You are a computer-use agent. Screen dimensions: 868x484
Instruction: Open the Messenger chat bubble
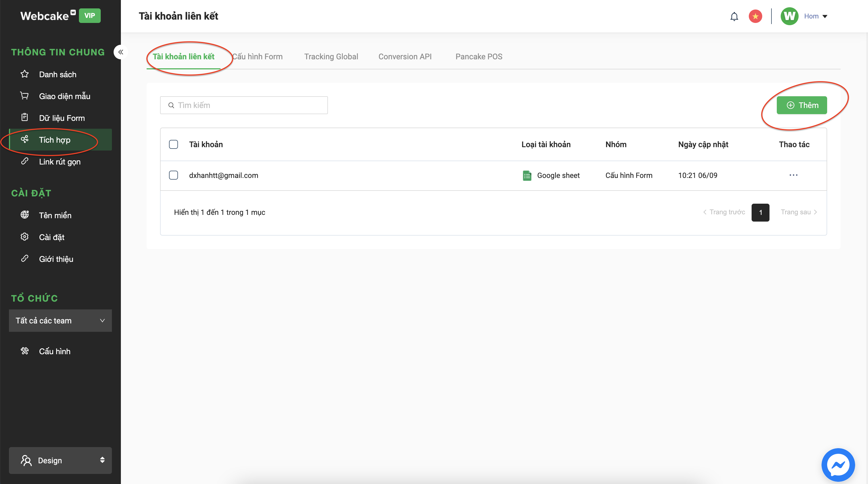click(x=838, y=465)
